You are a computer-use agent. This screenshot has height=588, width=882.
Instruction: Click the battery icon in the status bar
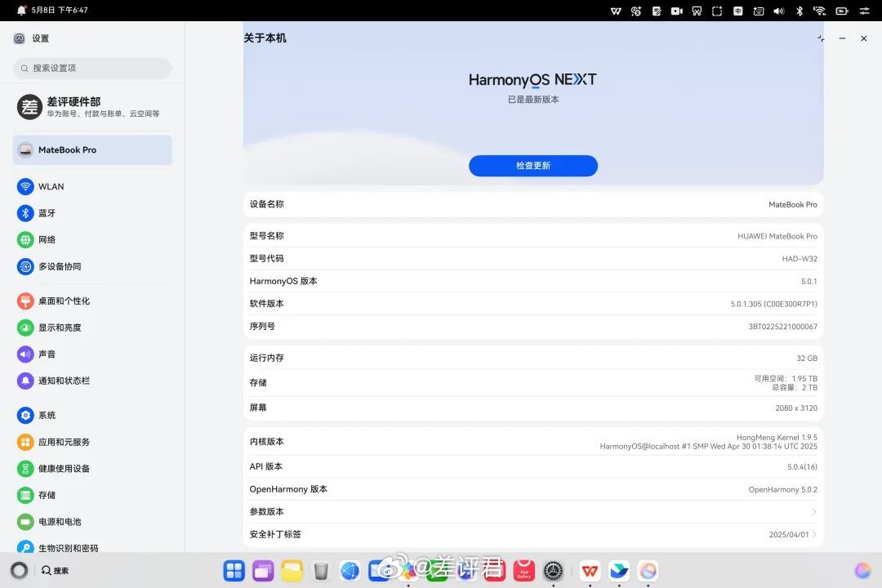[841, 11]
